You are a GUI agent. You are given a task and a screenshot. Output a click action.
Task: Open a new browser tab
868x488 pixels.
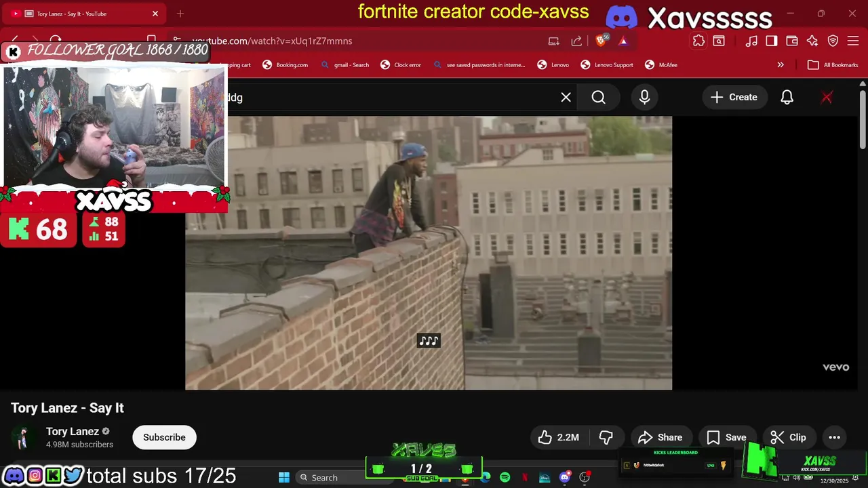point(180,14)
